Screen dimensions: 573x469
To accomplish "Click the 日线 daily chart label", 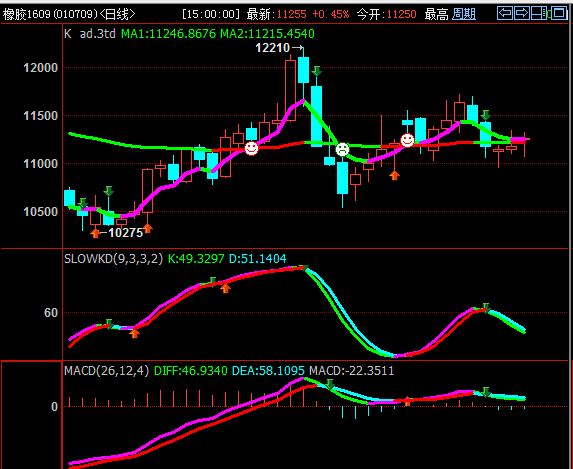I will 117,14.
